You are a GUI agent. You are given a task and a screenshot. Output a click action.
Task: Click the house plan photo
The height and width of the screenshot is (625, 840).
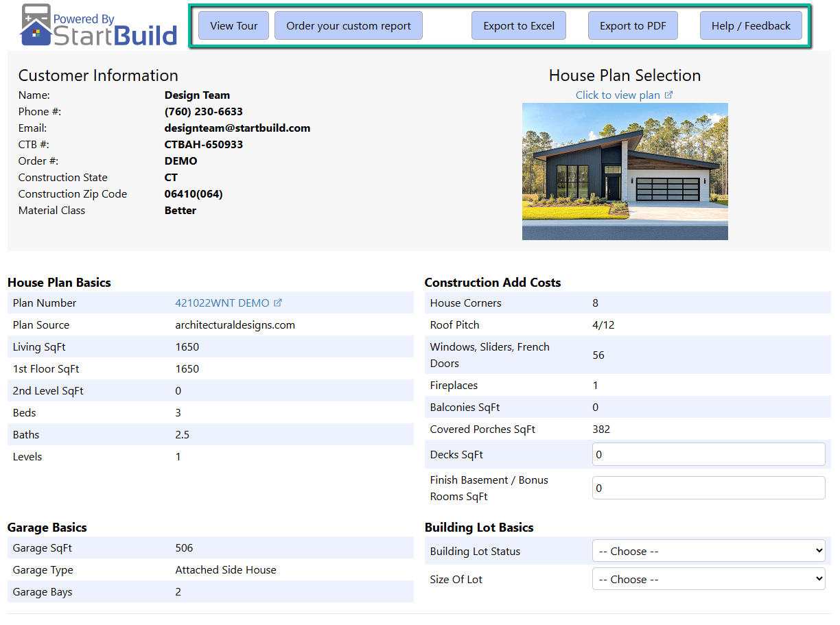point(625,171)
